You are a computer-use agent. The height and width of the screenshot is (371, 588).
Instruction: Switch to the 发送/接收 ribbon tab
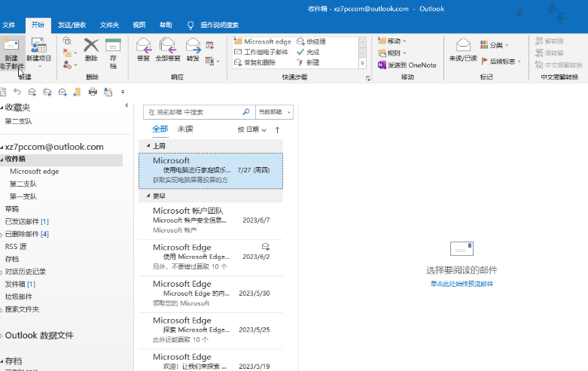tap(72, 25)
